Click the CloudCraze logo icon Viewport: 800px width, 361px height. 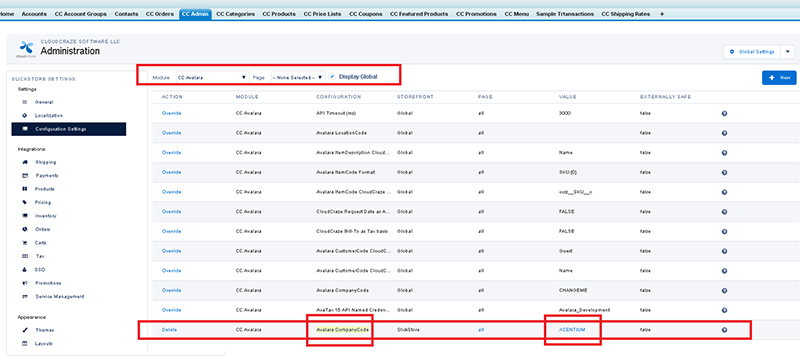(26, 48)
